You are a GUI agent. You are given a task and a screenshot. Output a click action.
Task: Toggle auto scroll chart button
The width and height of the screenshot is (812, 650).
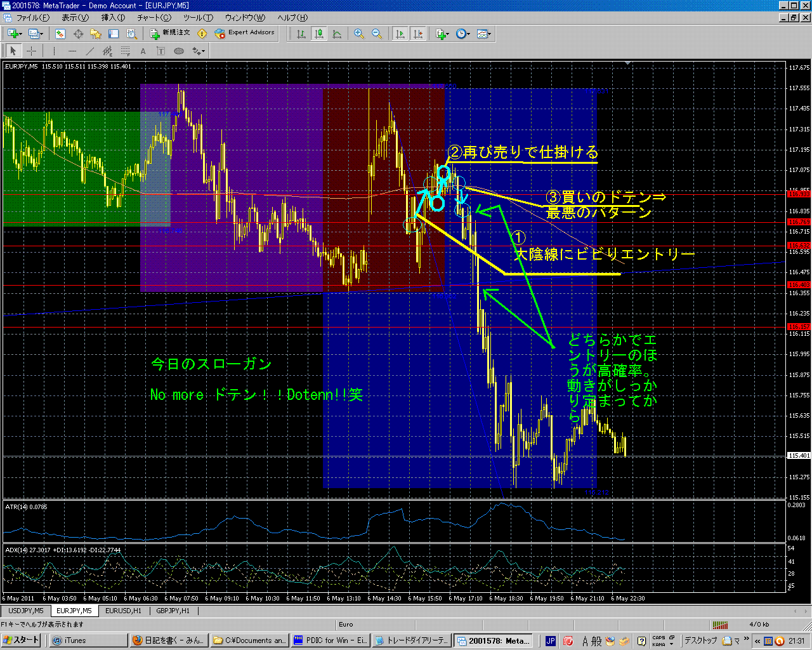tap(400, 34)
